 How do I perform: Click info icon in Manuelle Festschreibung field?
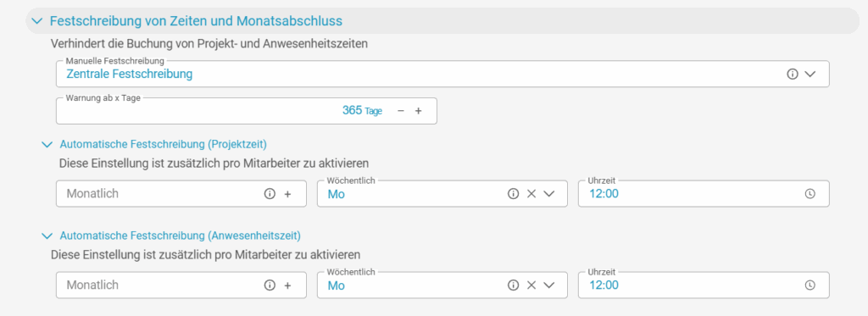pyautogui.click(x=793, y=75)
